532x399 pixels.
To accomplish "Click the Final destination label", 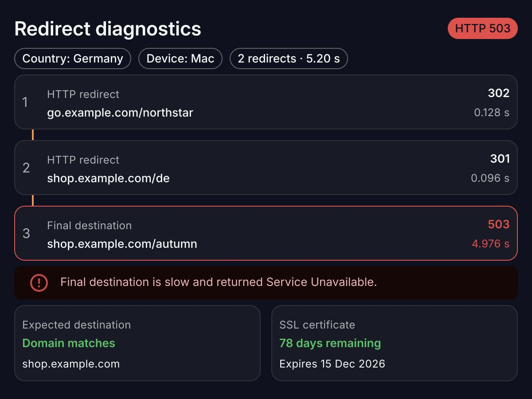I will [x=90, y=226].
